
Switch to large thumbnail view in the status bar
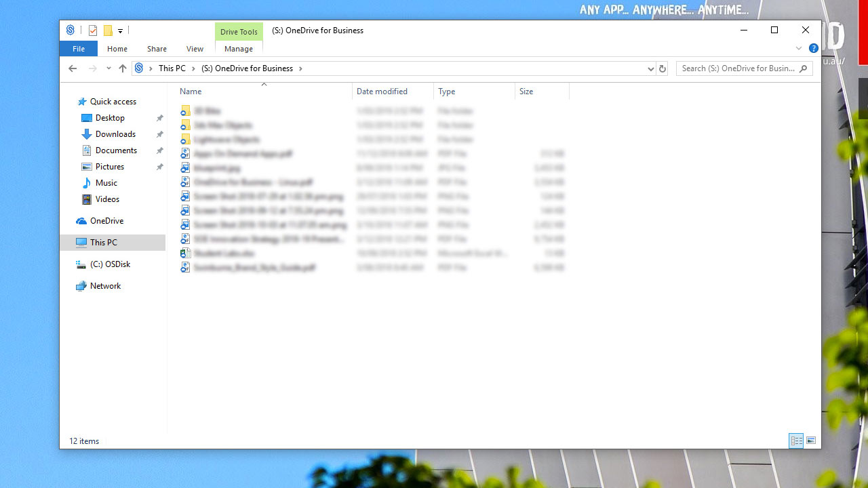click(x=811, y=441)
